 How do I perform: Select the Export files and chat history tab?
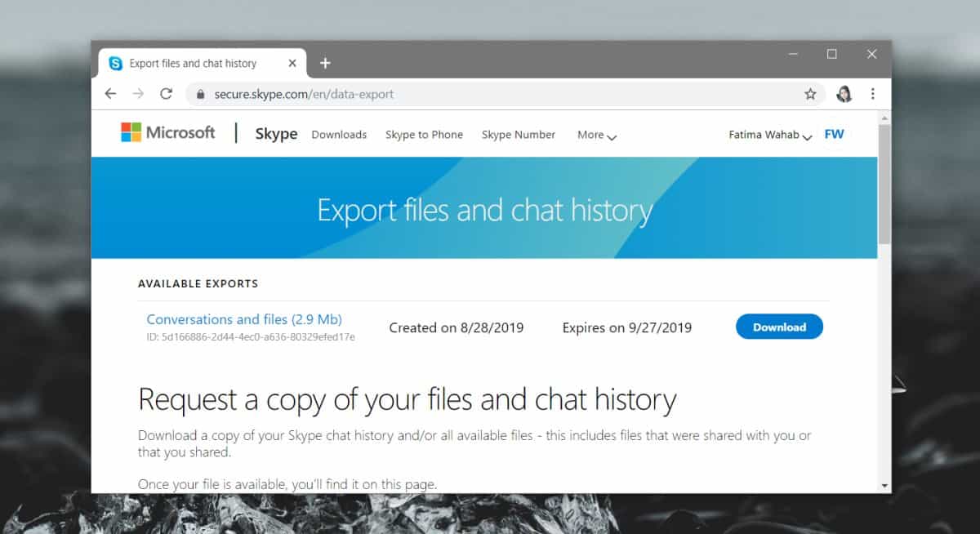204,64
